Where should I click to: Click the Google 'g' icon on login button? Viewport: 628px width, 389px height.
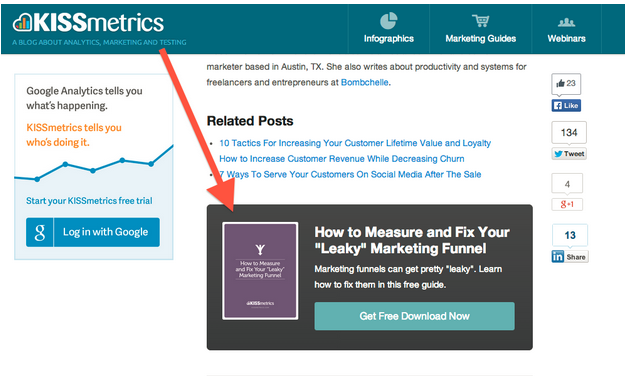click(40, 232)
